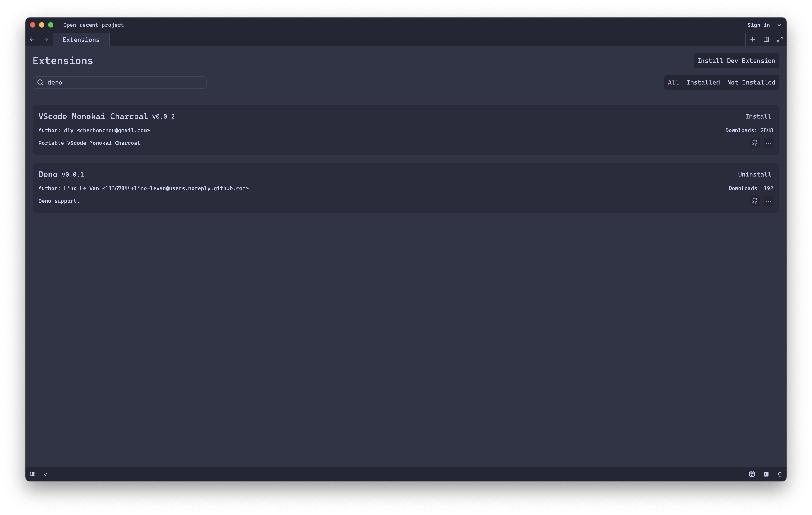
Task: Click the Extensions page heading
Action: tap(63, 61)
